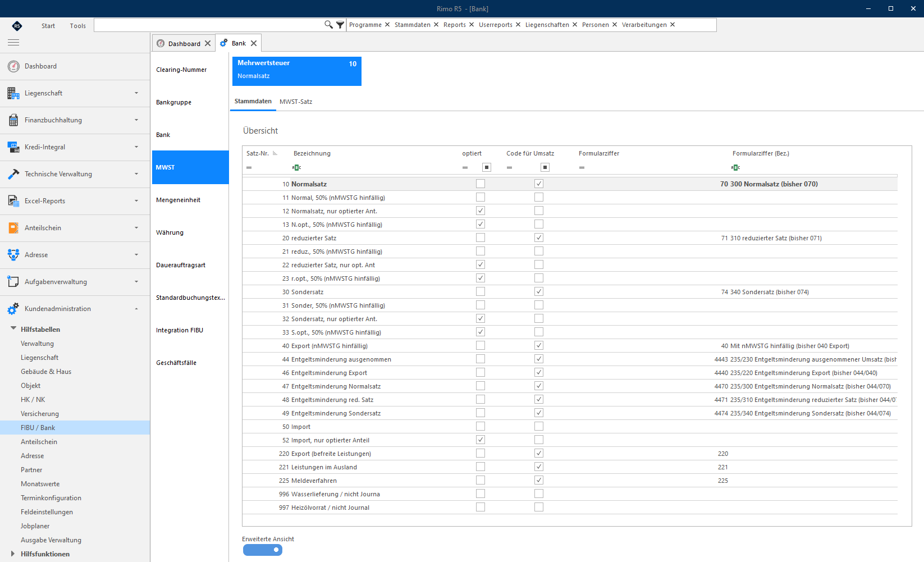This screenshot has width=924, height=562.
Task: Click the Kredi-Integral icon
Action: [13, 147]
